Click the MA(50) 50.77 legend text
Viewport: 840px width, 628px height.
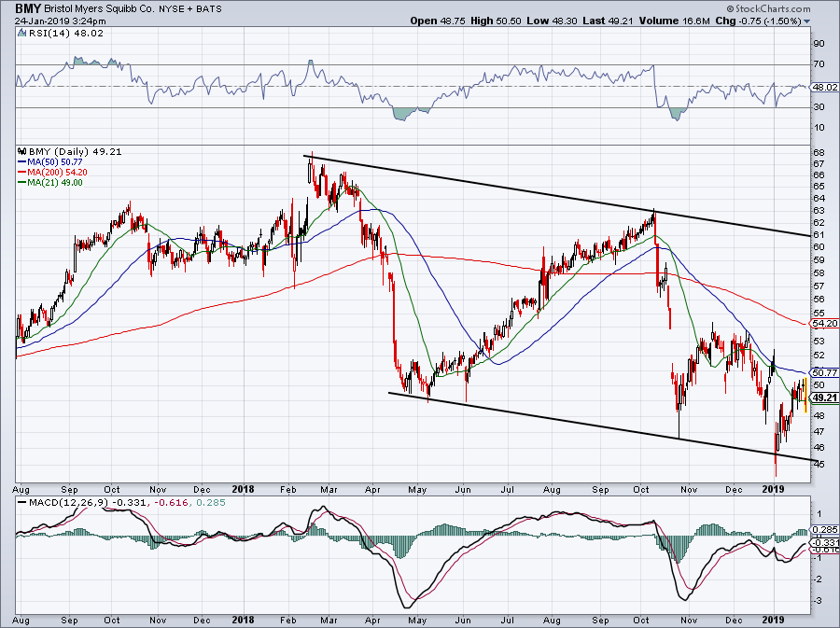55,162
